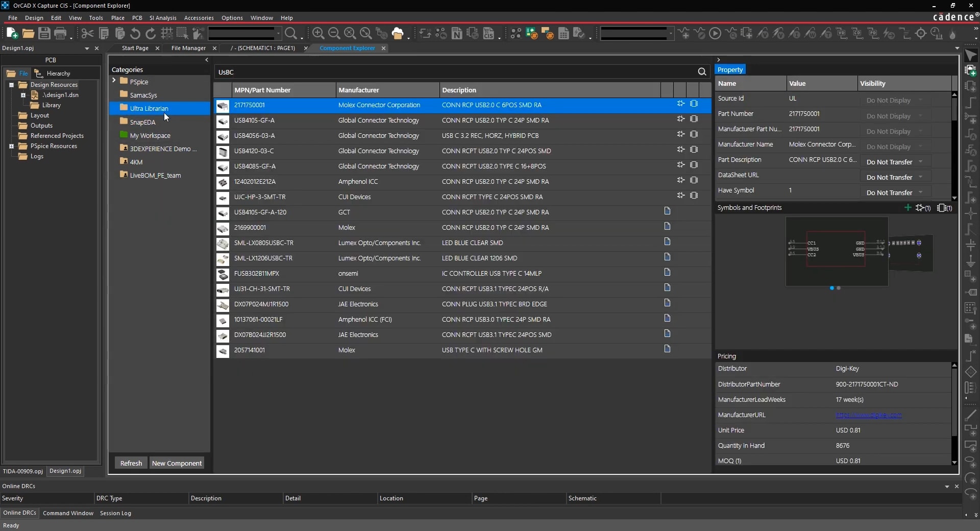
Task: Switch to the File Manager tab
Action: coord(188,48)
